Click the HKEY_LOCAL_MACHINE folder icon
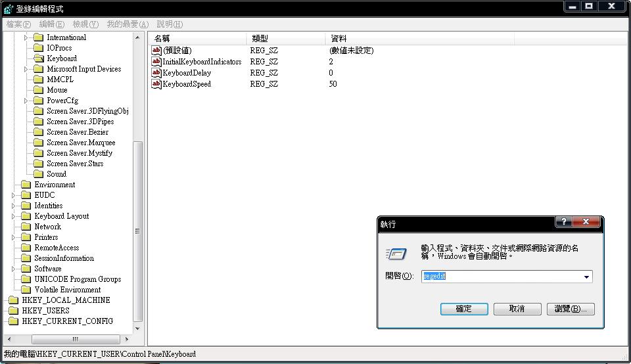Viewport: 631px width, 364px height. (13, 300)
